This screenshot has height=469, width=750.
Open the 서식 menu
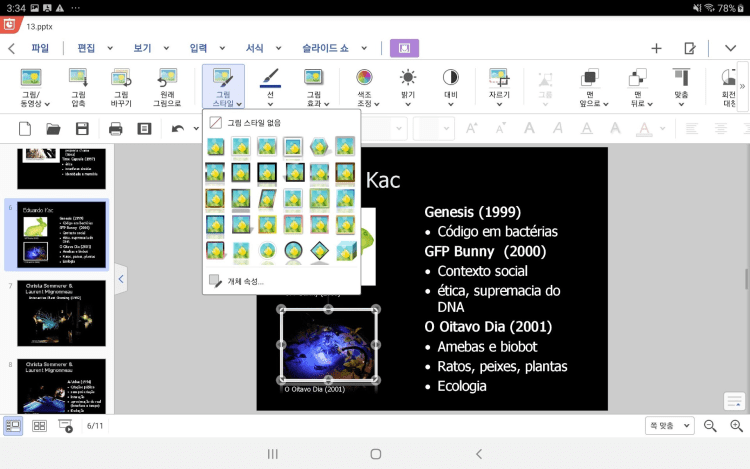254,48
